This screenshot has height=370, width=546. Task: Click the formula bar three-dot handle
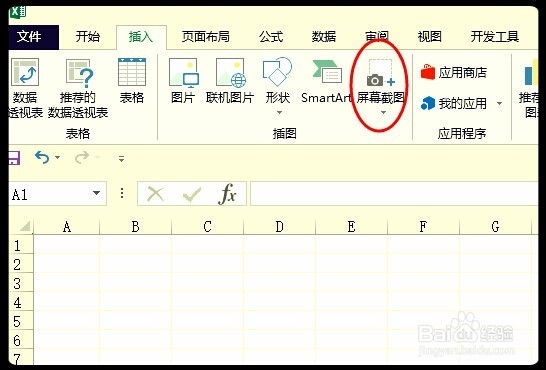(x=122, y=193)
